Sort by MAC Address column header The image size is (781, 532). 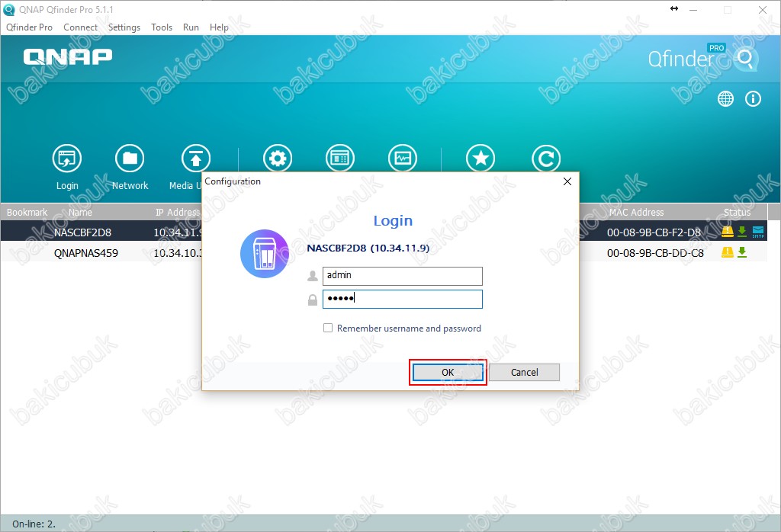tap(636, 212)
